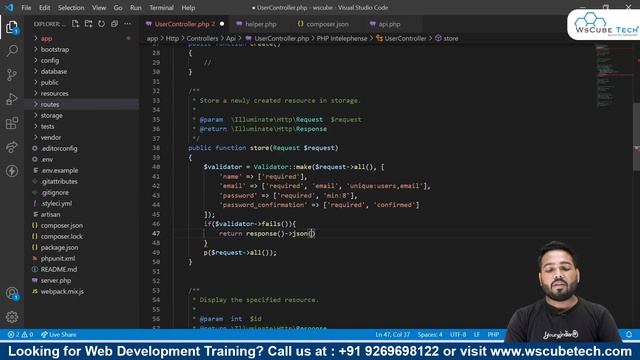The image size is (640, 360).
Task: Create a new file in Explorer
Action: click(76, 24)
